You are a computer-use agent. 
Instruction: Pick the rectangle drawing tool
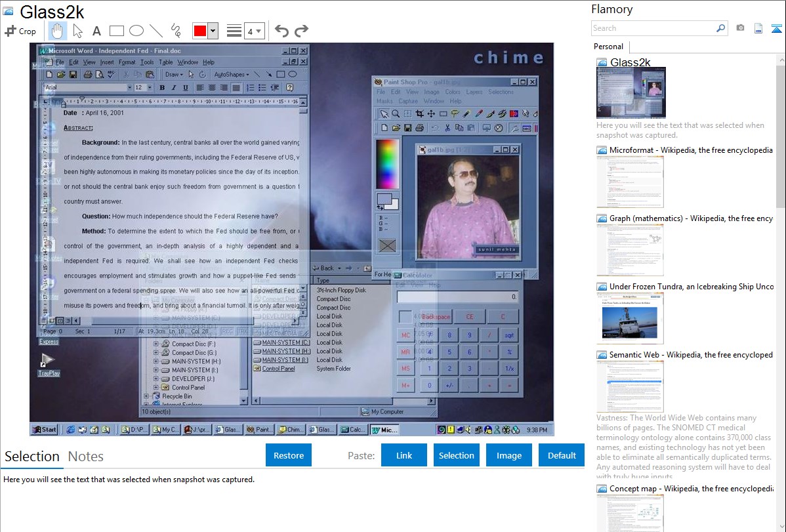pyautogui.click(x=116, y=31)
